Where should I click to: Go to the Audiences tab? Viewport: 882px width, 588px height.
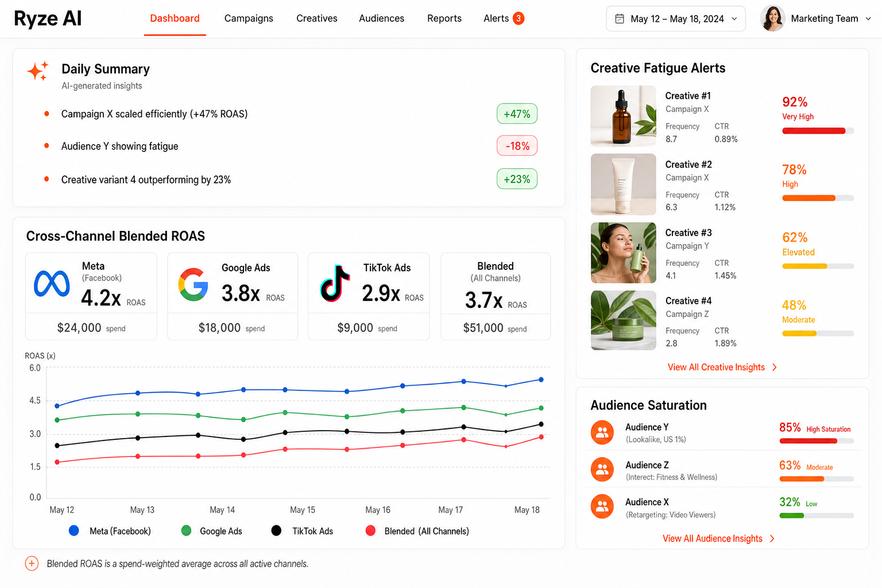[381, 18]
